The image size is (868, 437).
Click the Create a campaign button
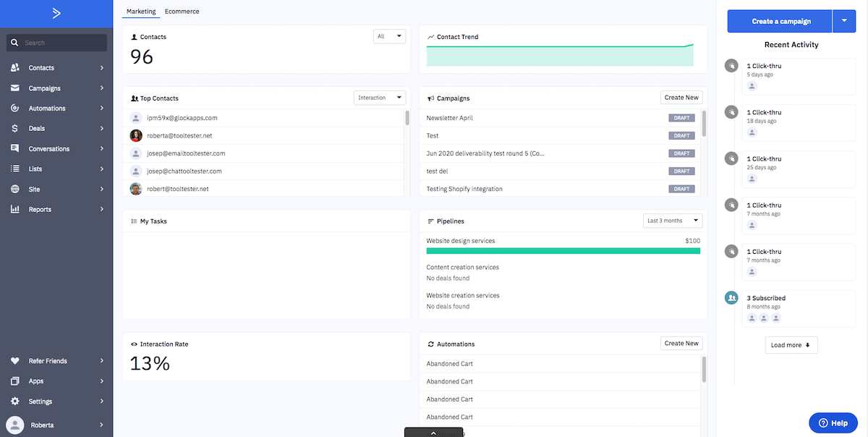pos(779,21)
